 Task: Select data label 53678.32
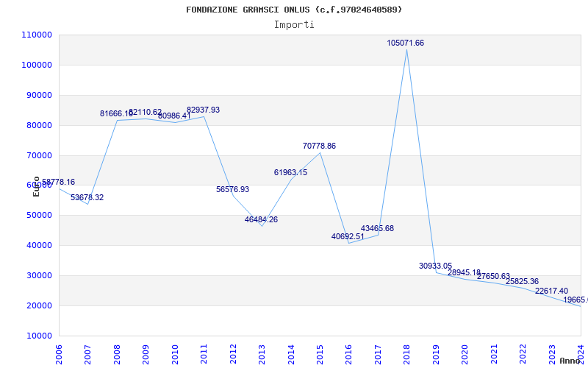(x=87, y=197)
